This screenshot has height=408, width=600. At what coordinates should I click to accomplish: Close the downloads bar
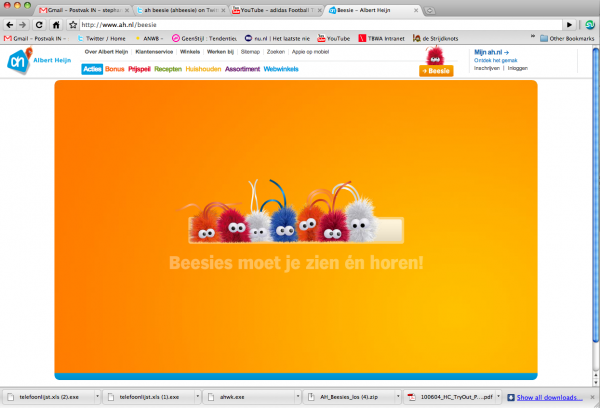tap(592, 397)
